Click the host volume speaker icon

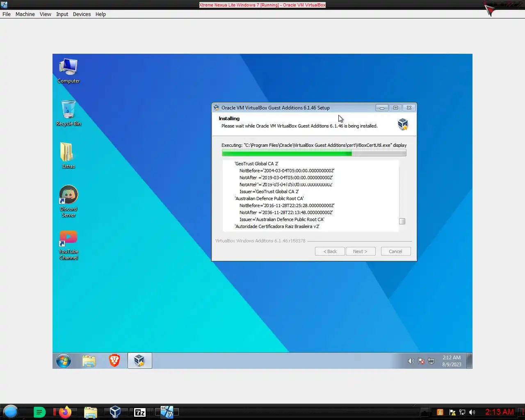(x=472, y=412)
